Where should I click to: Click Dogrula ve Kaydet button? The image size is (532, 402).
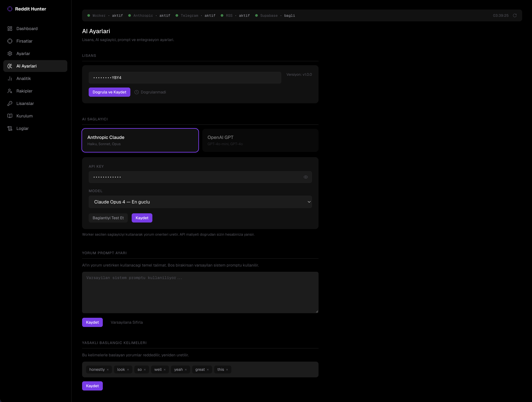click(109, 92)
